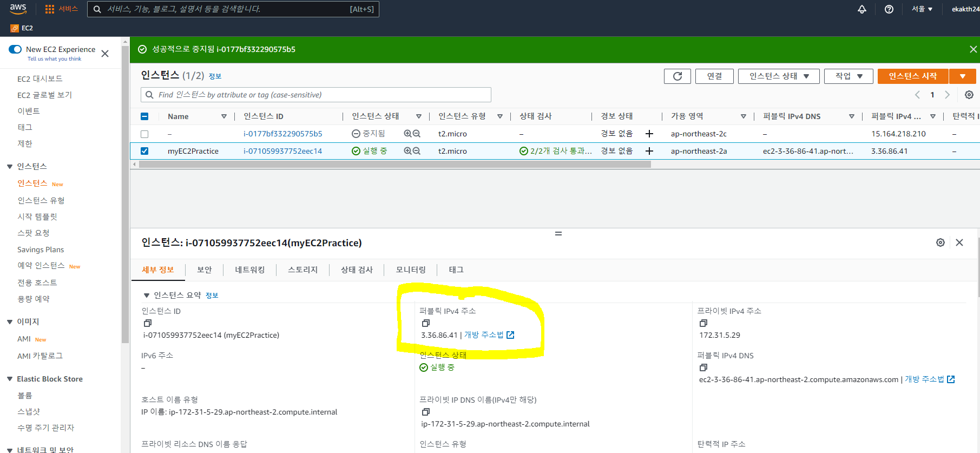
Task: Click the 연결 connect button
Action: [714, 76]
